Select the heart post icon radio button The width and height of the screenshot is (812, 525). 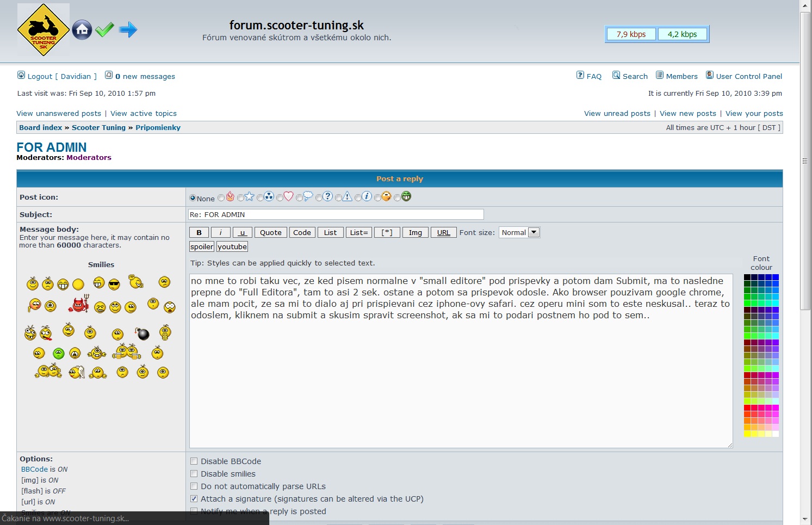coord(280,198)
